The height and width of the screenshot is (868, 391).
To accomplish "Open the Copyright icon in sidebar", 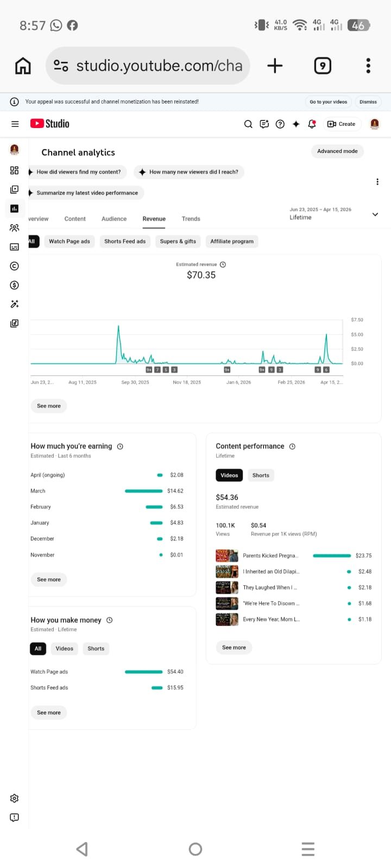I will (15, 266).
